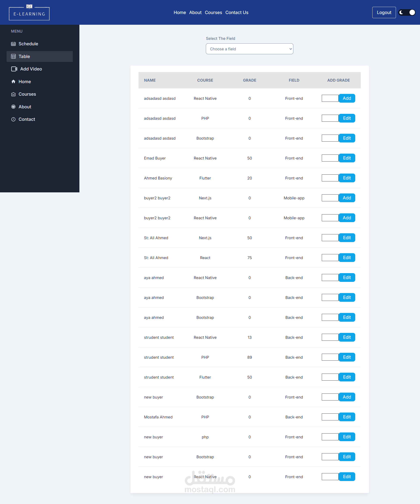
Task: Click Add for buyer2 buyer2 Next.js row
Action: tap(346, 198)
